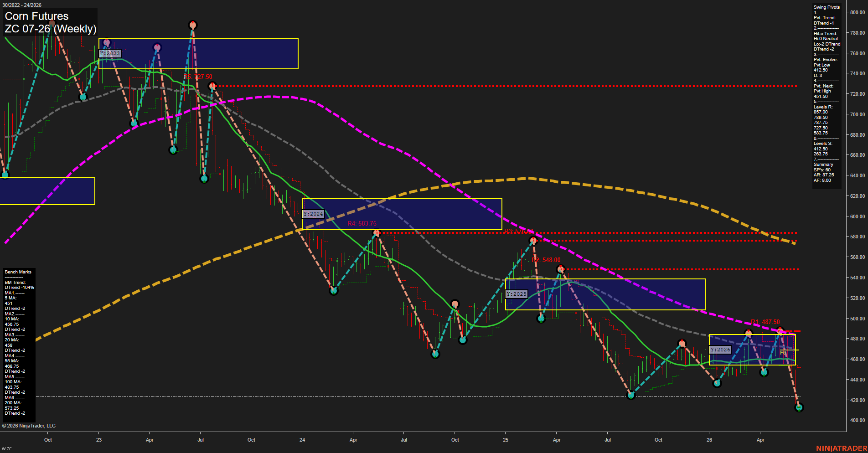Image resolution: width=868 pixels, height=453 pixels.
Task: Select the Y:2023 yearly zone label
Action: tap(110, 53)
